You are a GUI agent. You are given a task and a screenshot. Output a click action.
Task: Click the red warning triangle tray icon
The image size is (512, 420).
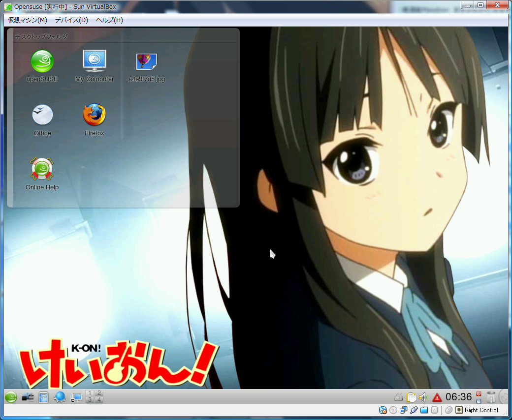click(x=437, y=397)
